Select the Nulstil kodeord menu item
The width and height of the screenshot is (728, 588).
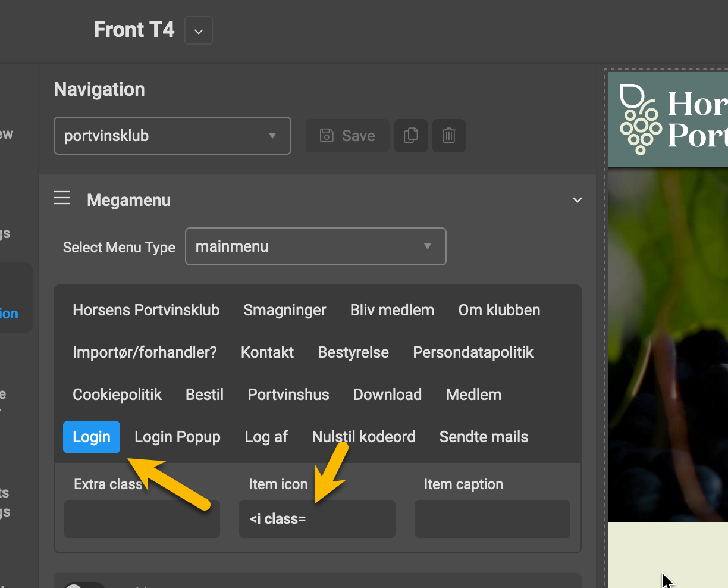(x=363, y=437)
